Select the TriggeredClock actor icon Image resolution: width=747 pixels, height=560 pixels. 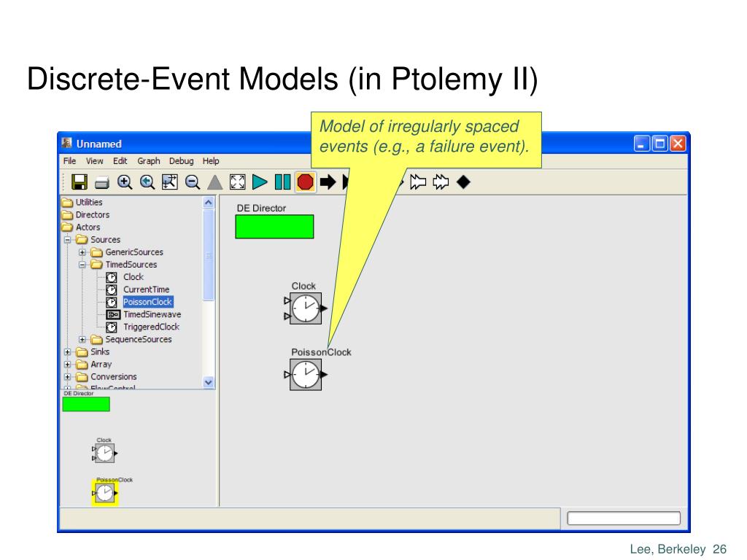(x=112, y=327)
